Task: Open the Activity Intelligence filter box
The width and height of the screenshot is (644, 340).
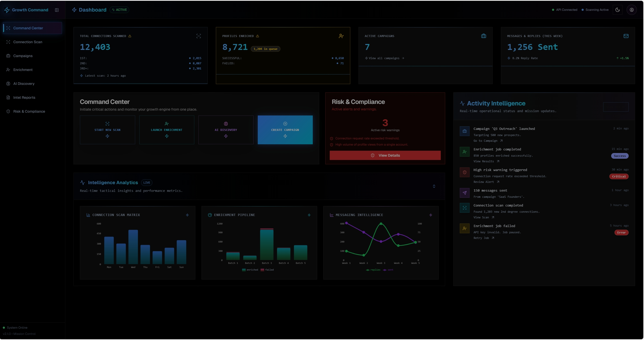Action: coord(615,107)
